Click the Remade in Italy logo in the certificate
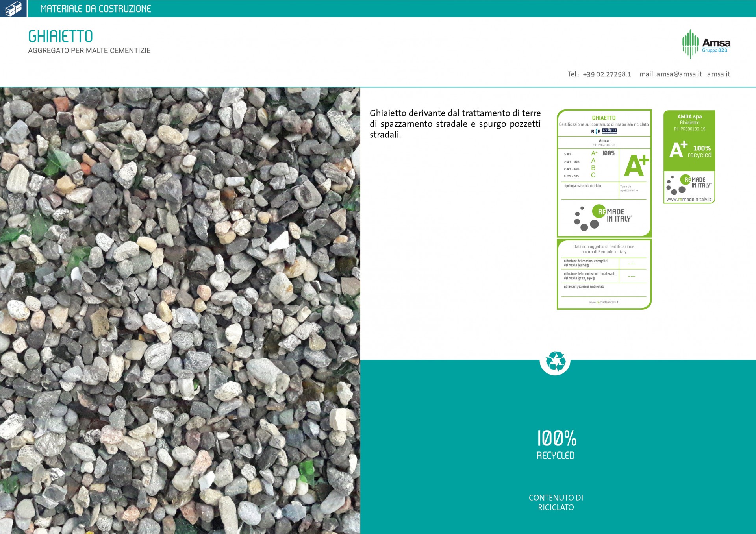 [x=603, y=218]
